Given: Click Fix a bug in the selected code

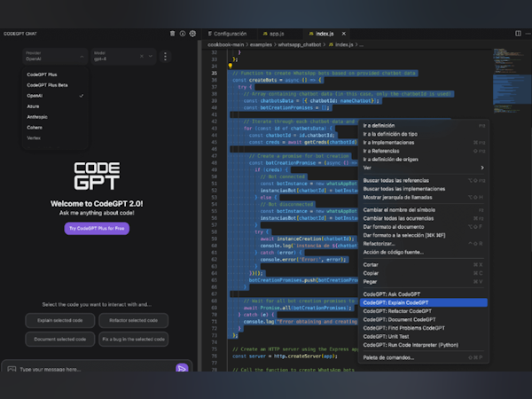Looking at the screenshot, I should (133, 339).
